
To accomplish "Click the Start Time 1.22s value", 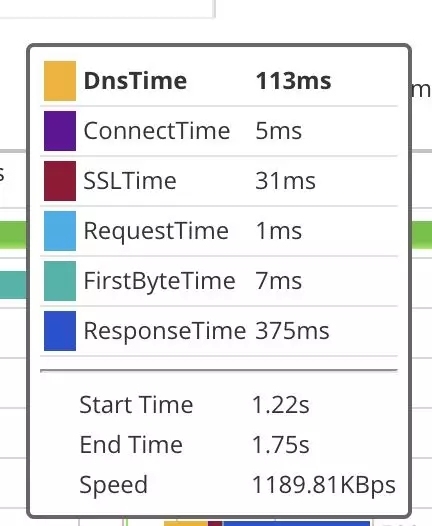I will tap(280, 405).
